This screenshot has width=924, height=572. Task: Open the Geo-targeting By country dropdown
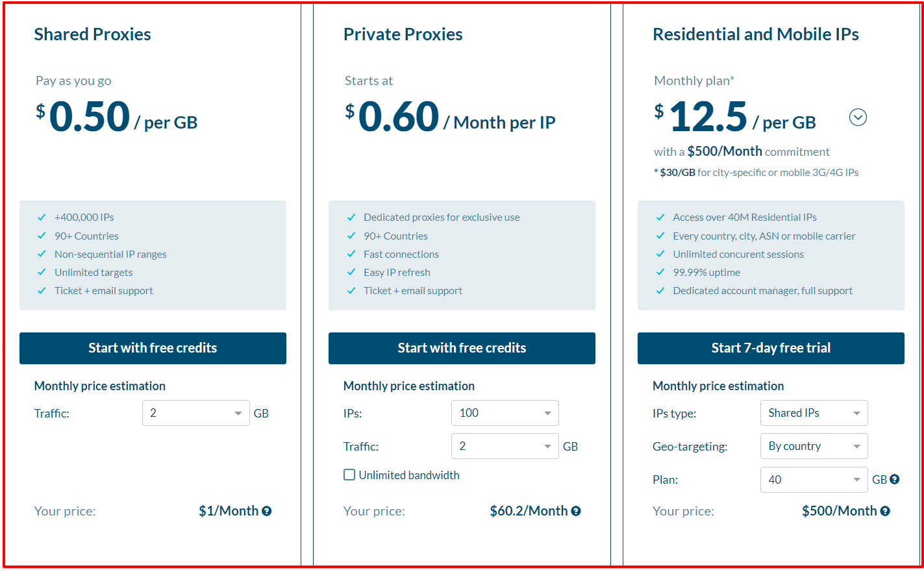coord(814,446)
